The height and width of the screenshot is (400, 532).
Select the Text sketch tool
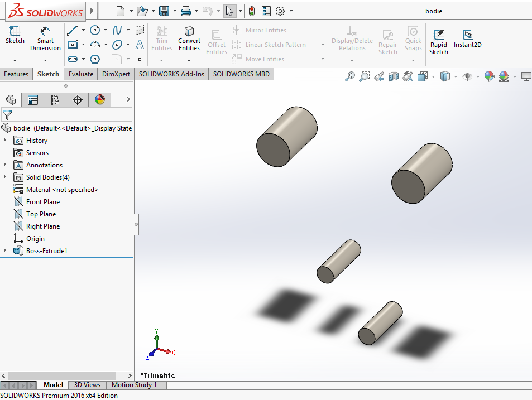(x=140, y=45)
